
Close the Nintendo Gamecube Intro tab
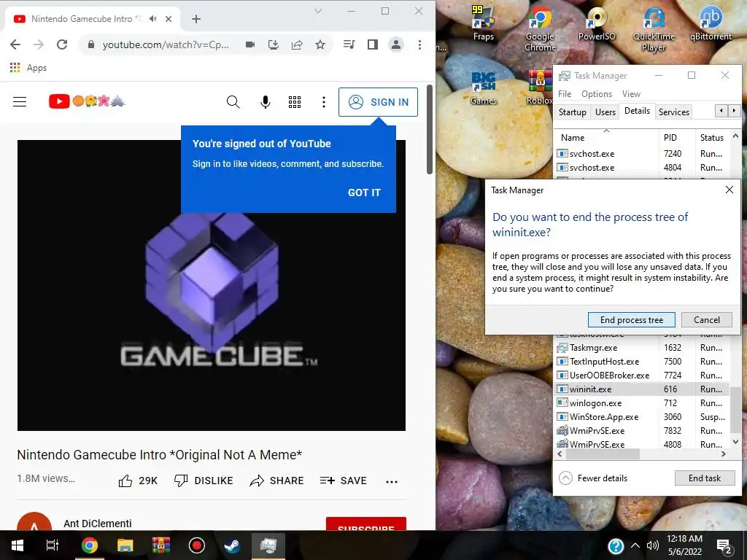coord(169,19)
